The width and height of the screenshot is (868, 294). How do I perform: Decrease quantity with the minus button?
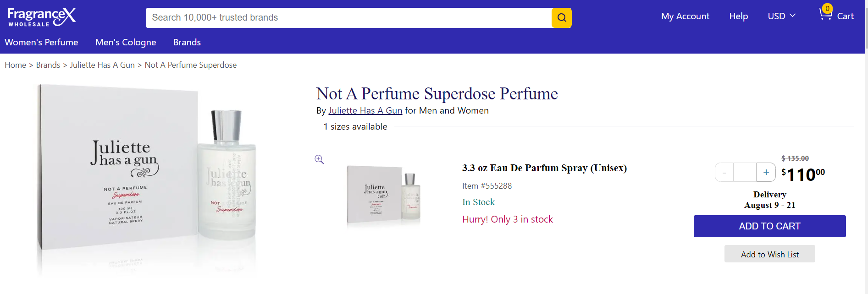coord(724,172)
